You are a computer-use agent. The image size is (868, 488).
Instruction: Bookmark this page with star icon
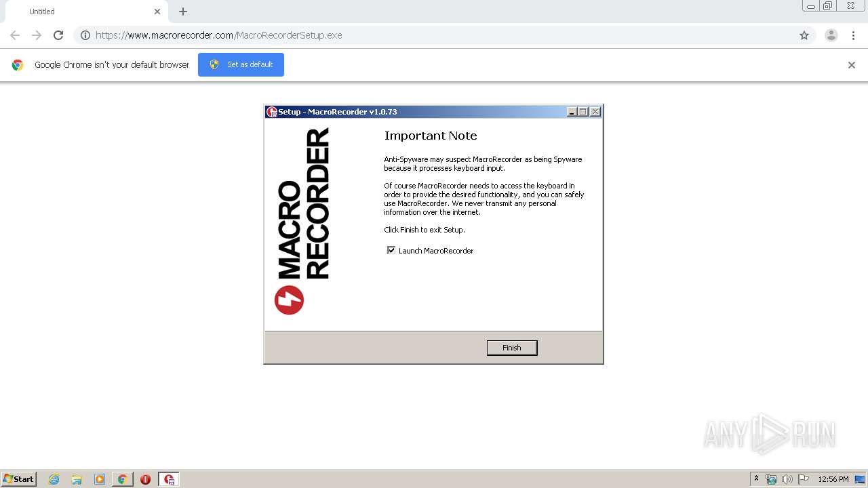pyautogui.click(x=804, y=35)
